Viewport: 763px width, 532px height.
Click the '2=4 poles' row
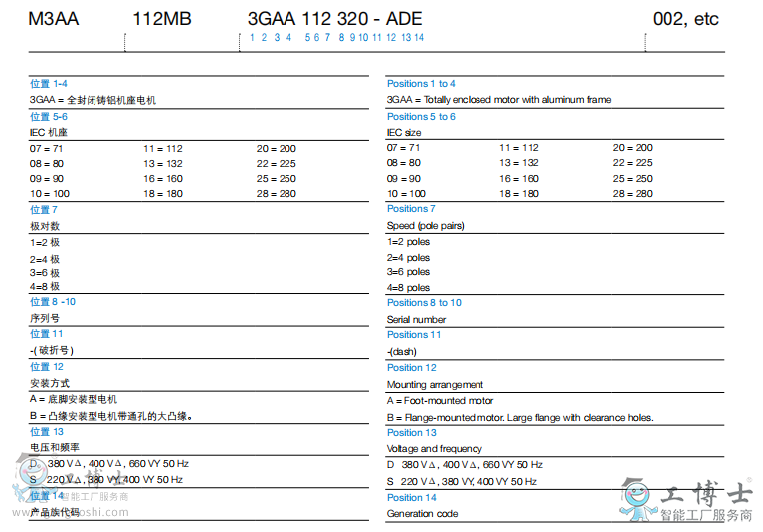tap(408, 258)
